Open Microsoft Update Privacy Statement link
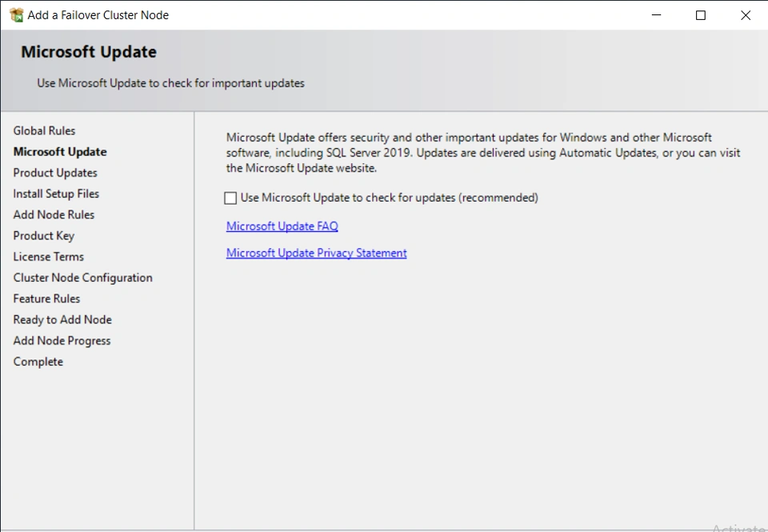This screenshot has height=532, width=768. pyautogui.click(x=316, y=253)
